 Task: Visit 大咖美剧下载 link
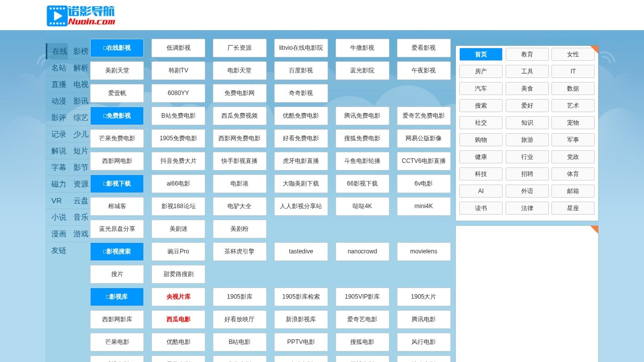tap(301, 184)
